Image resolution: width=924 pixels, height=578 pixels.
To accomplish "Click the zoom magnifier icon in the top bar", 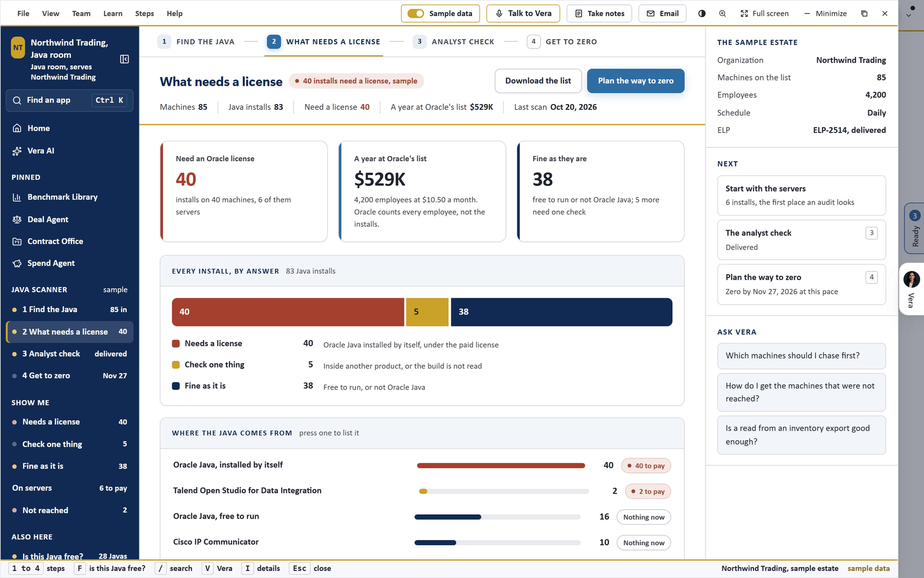I will [722, 13].
